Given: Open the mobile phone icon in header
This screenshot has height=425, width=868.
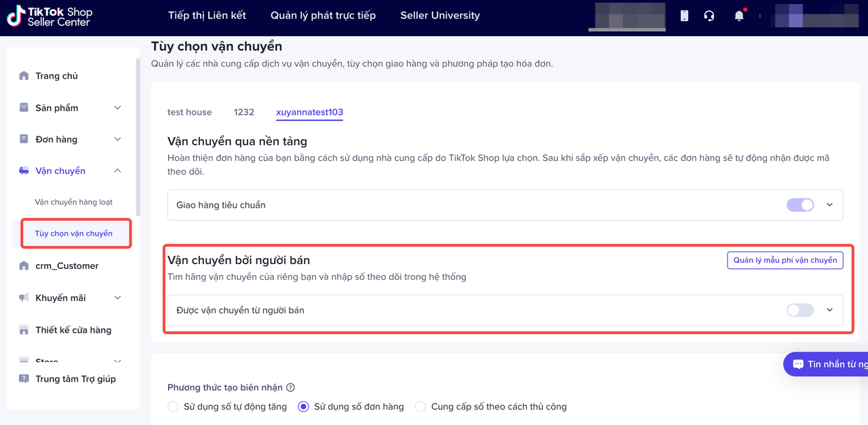Looking at the screenshot, I should tap(684, 16).
